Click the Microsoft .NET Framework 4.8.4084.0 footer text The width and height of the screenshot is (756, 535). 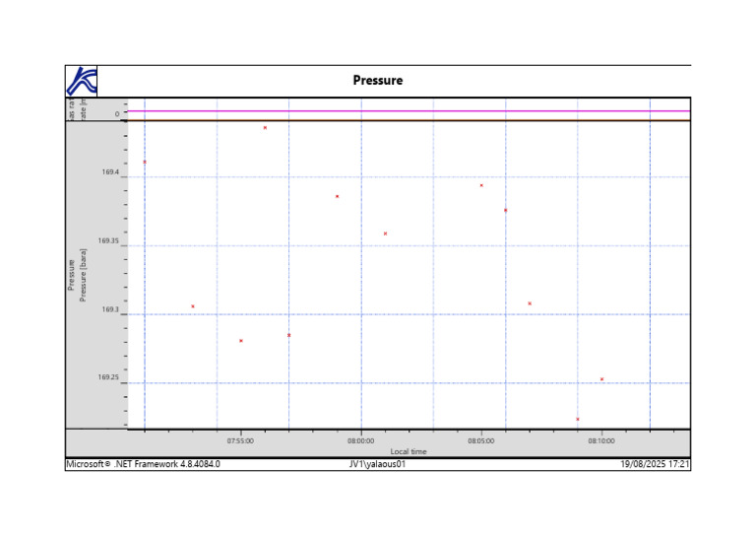pos(143,464)
